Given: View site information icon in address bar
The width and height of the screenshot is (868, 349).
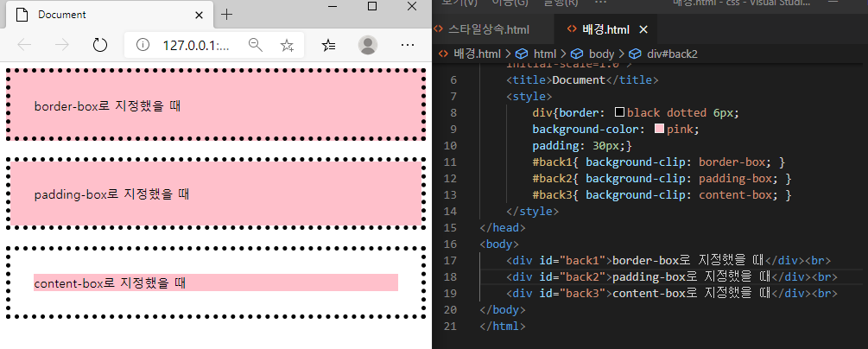Looking at the screenshot, I should (143, 45).
